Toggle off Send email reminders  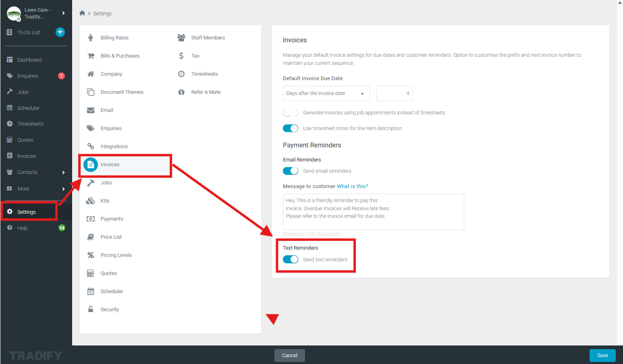tap(291, 171)
